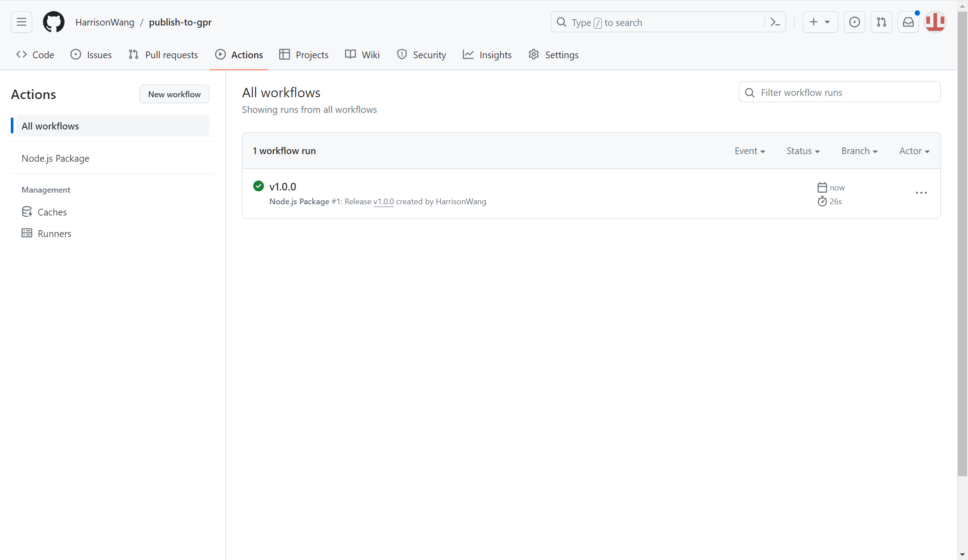
Task: Open pull requests icon in header
Action: pyautogui.click(x=881, y=22)
